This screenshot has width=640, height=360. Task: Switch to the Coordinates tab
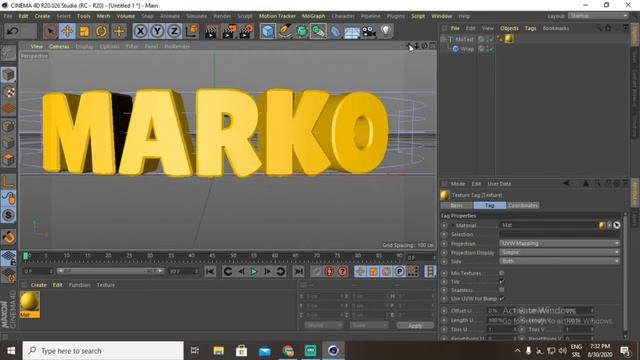(x=523, y=205)
